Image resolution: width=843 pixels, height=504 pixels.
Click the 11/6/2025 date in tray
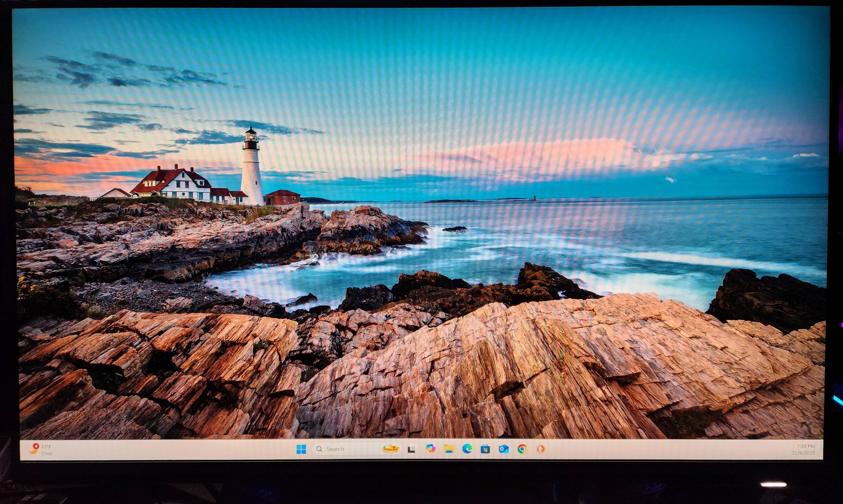coord(803,453)
